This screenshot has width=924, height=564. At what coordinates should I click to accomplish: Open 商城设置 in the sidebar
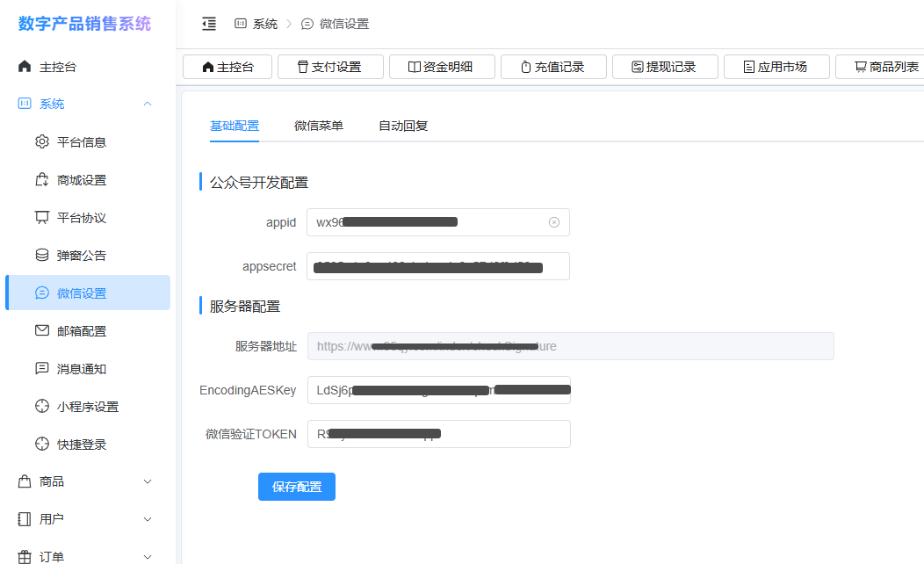(x=81, y=180)
